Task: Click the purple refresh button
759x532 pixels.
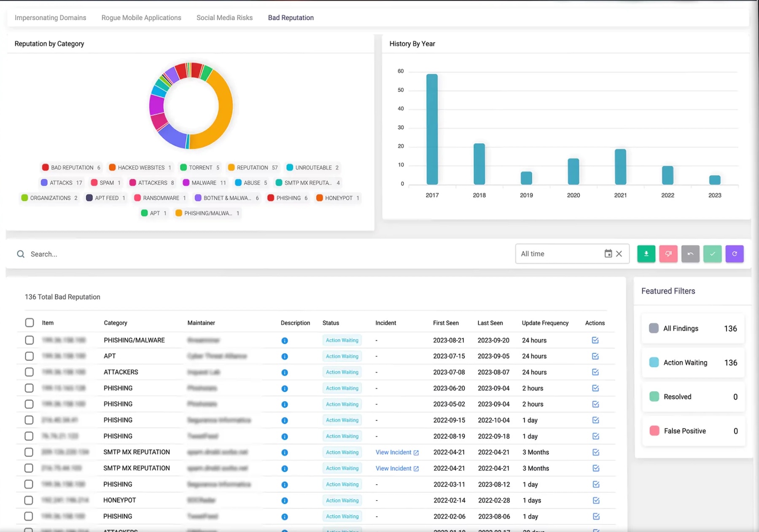Action: tap(735, 254)
